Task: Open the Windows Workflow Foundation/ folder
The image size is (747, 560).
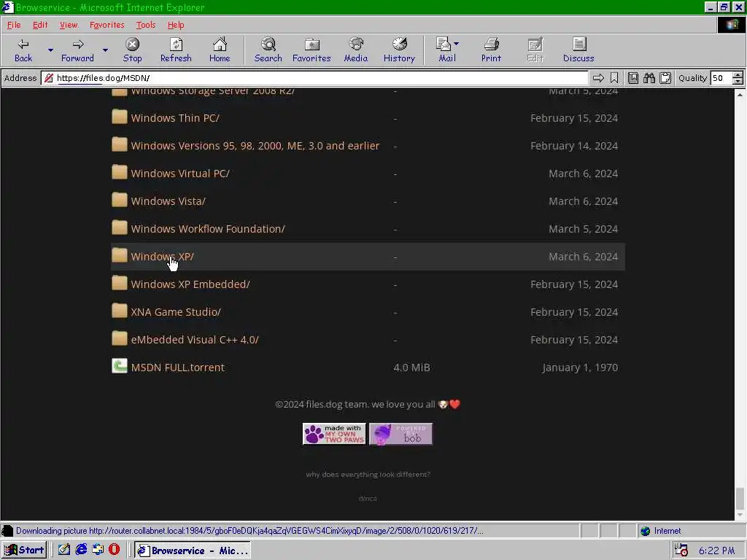Action: pyautogui.click(x=208, y=228)
